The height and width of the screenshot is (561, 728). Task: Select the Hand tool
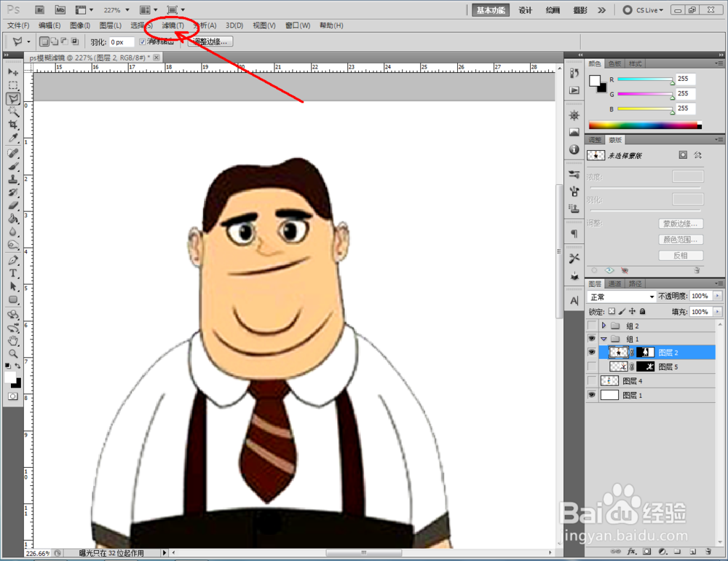click(13, 341)
